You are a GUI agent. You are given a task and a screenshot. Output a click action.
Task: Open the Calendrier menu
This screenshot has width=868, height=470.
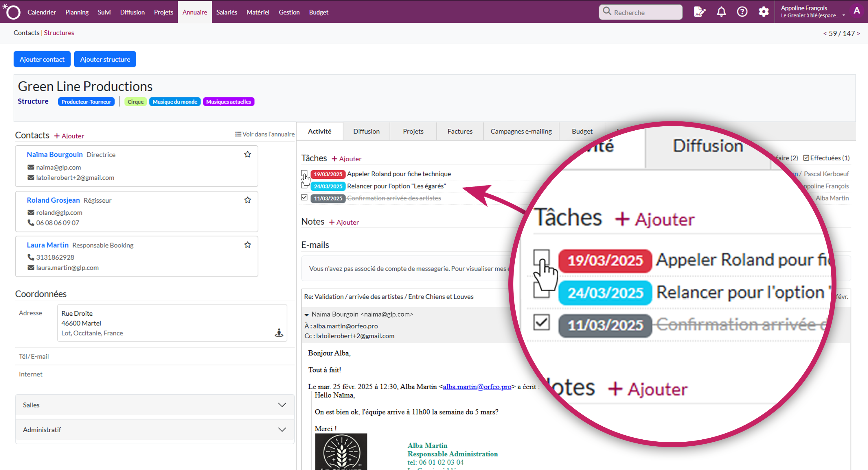(41, 12)
